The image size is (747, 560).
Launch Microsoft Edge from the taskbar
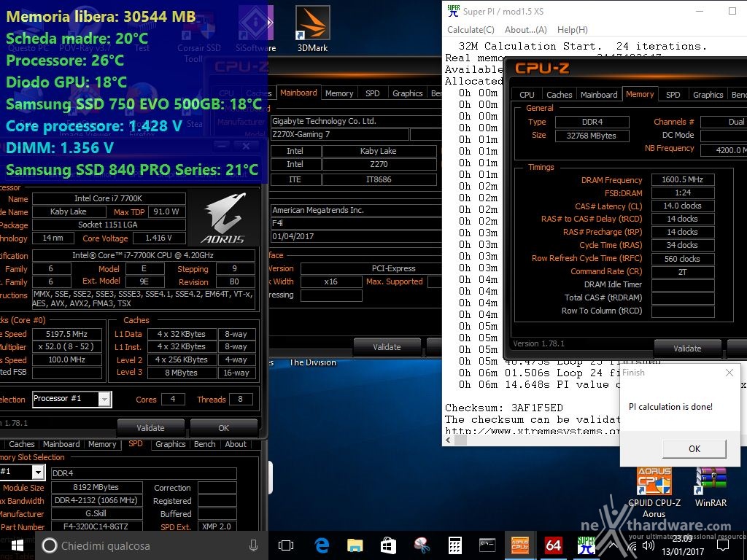pyautogui.click(x=322, y=545)
